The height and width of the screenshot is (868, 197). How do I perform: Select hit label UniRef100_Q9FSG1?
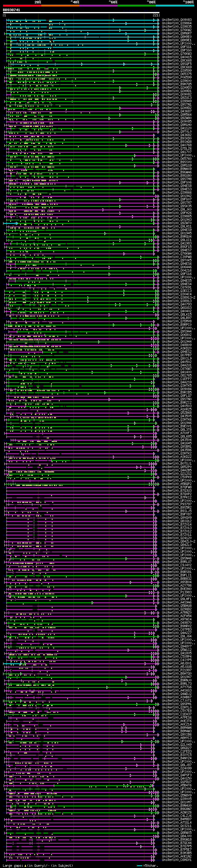pyautogui.click(x=177, y=47)
